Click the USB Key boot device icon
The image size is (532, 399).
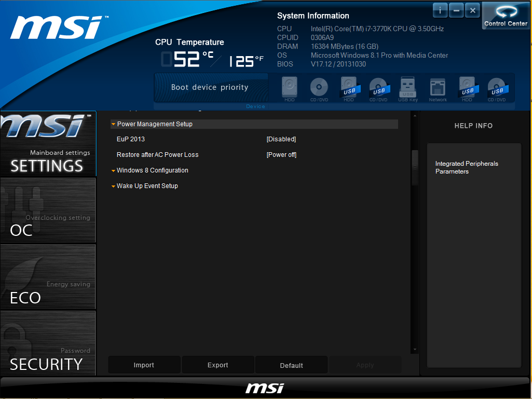(408, 89)
